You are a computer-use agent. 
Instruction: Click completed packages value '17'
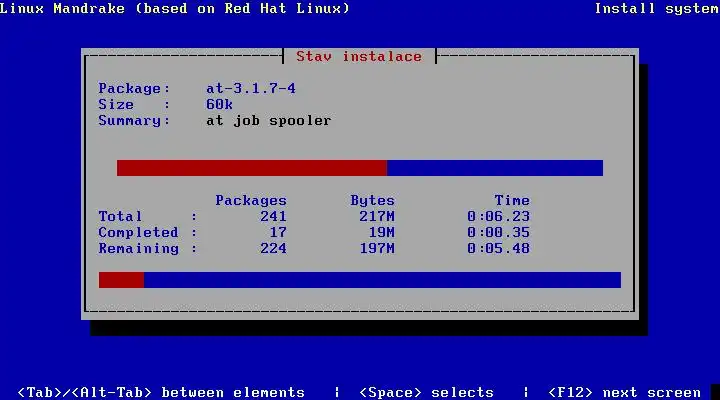point(278,232)
